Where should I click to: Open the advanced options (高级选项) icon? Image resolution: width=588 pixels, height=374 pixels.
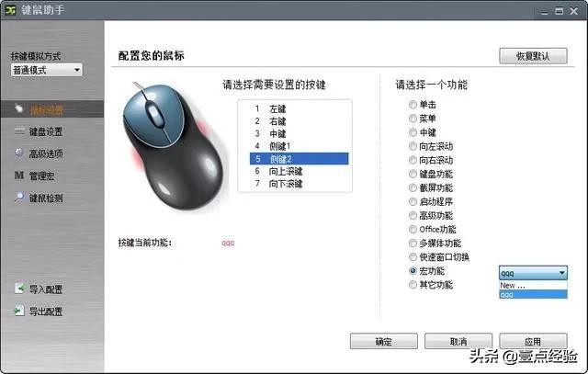click(19, 153)
